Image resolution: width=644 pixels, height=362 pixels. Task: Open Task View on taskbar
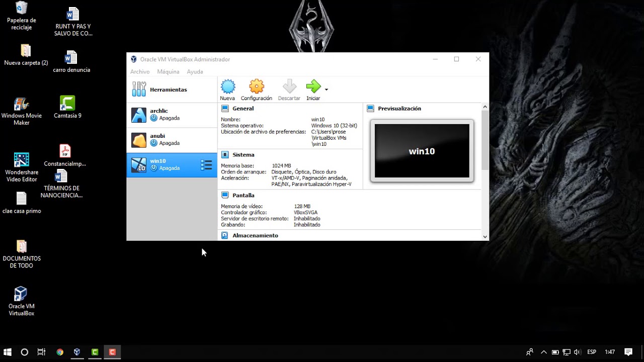coord(41,352)
